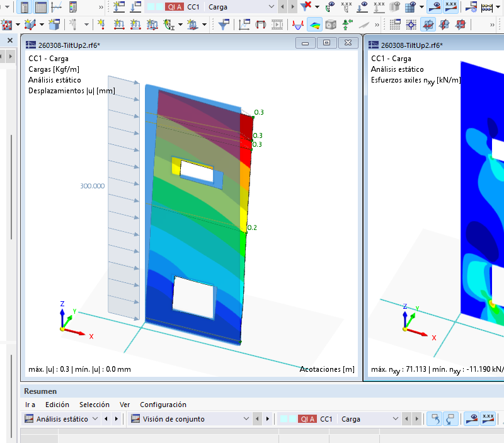Click left window title 260308-TiltUp2.rf6*
The image size is (504, 443).
(x=69, y=45)
